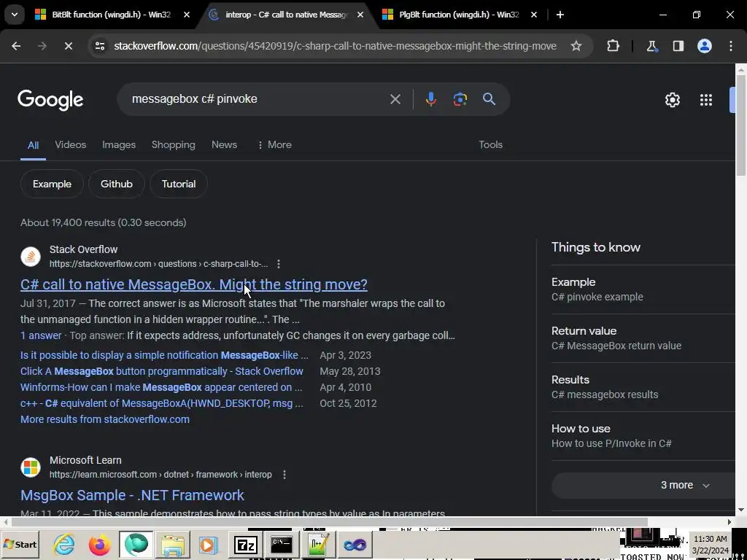Click inside the Google search box

pos(258,99)
